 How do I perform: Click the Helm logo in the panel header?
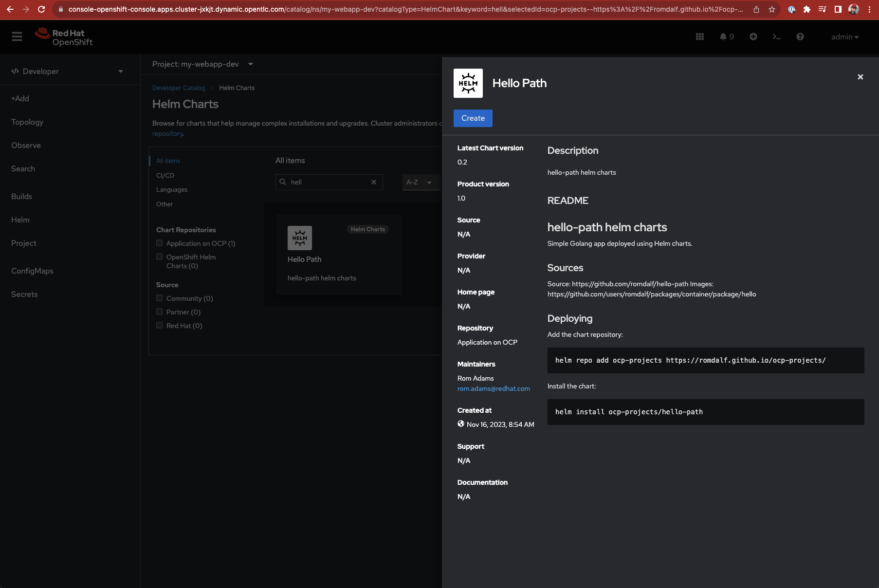click(468, 83)
